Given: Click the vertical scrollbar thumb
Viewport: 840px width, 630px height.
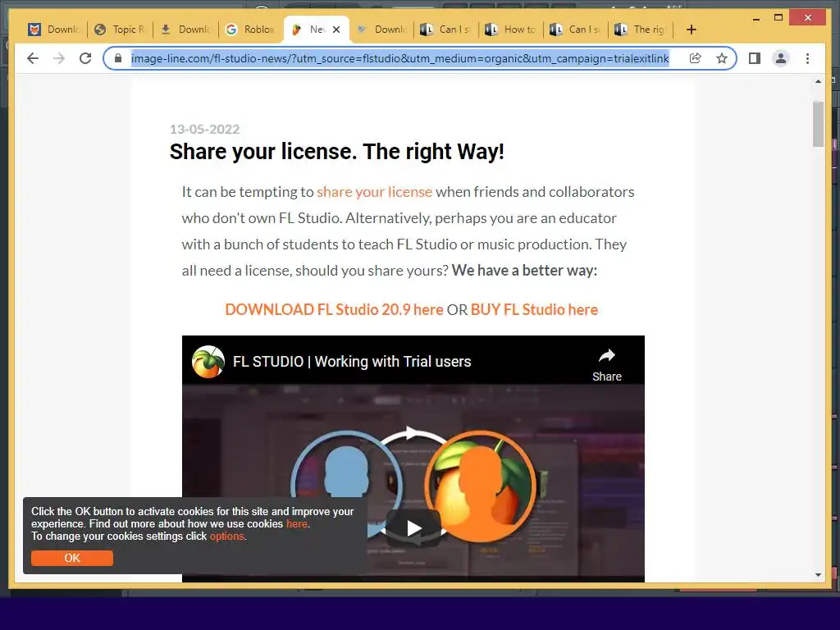Looking at the screenshot, I should click(818, 124).
